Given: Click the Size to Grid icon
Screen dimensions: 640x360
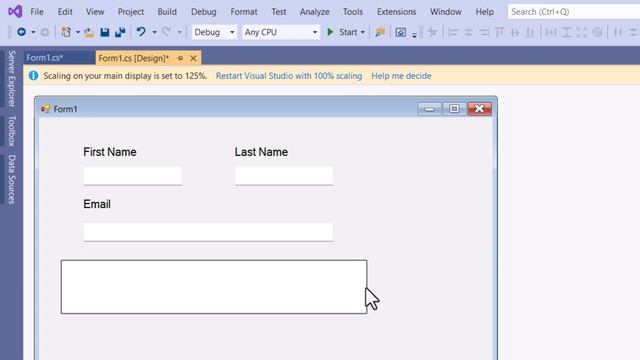Looking at the screenshot, I should (x=597, y=32).
